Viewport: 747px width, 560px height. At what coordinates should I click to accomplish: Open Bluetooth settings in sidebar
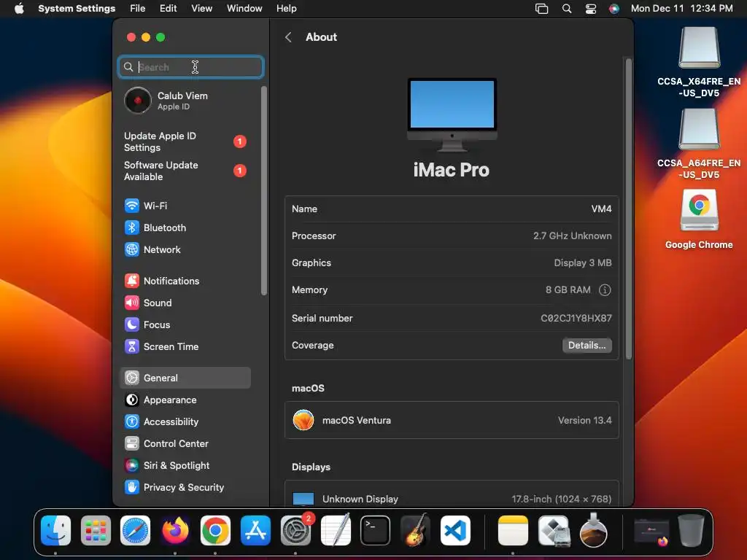pyautogui.click(x=185, y=227)
